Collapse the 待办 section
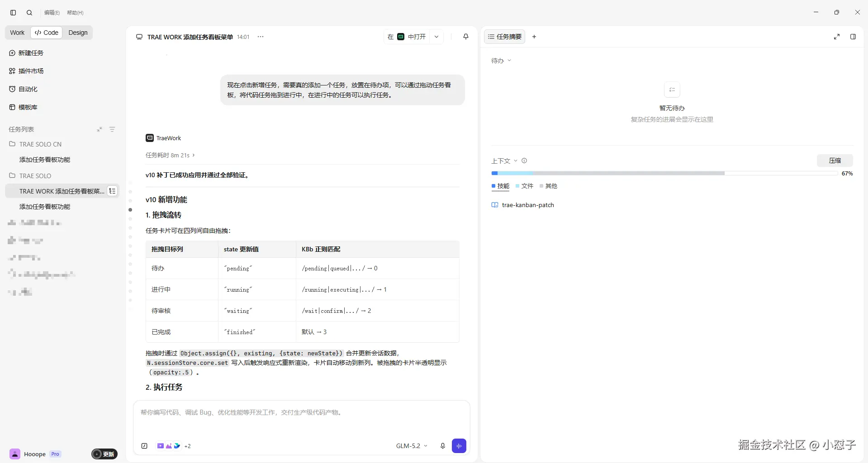The height and width of the screenshot is (463, 868). point(501,61)
